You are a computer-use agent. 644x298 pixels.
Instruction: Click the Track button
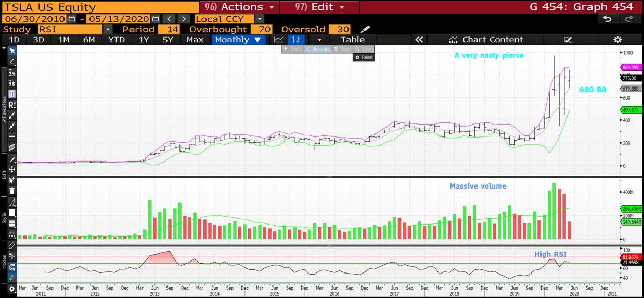tap(293, 49)
